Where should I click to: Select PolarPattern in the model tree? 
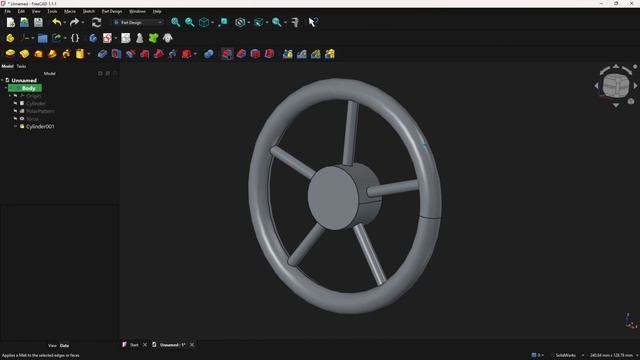pos(40,111)
